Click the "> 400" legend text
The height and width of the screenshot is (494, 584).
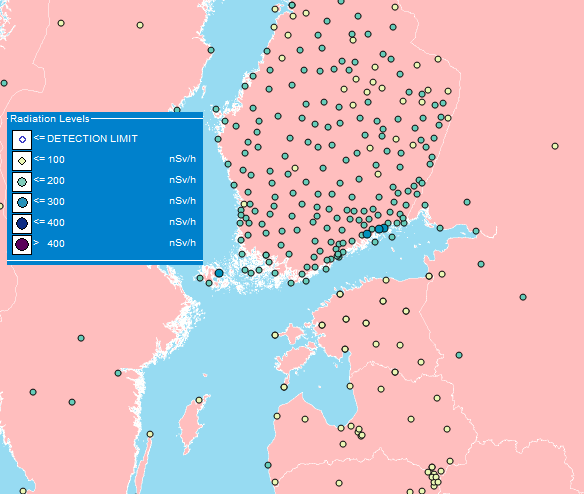49,243
